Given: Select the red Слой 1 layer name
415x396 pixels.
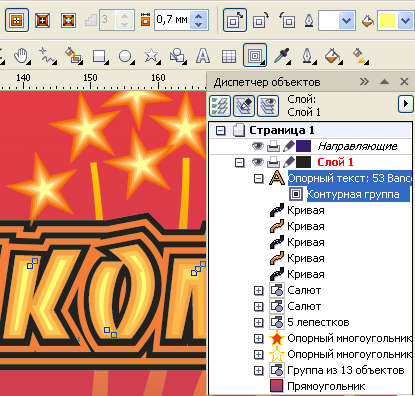Looking at the screenshot, I should 335,162.
